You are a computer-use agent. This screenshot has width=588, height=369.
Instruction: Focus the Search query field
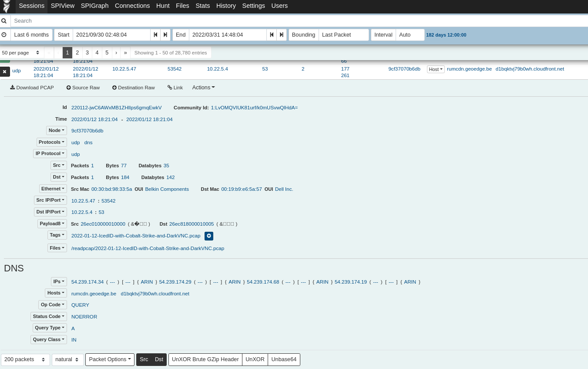299,21
